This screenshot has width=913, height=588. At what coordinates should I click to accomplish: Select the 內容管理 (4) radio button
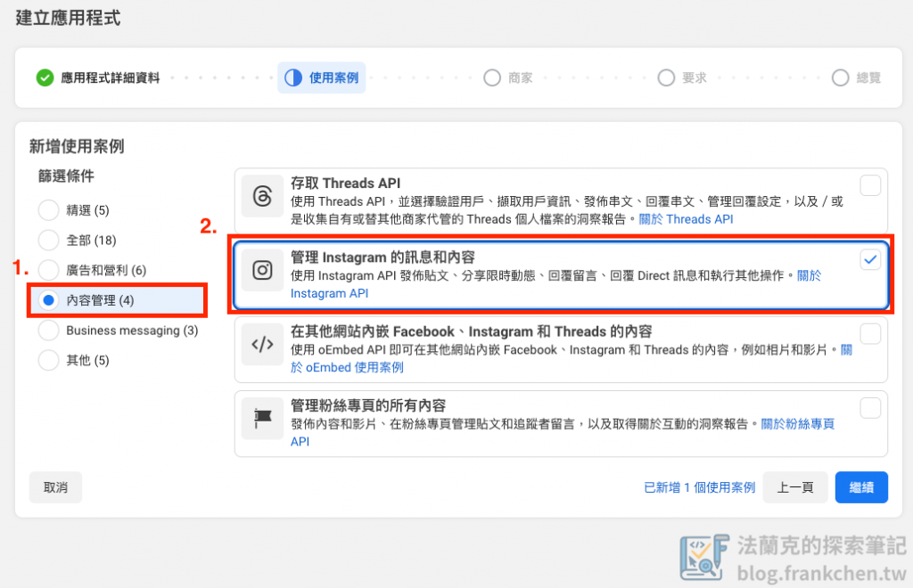(48, 300)
